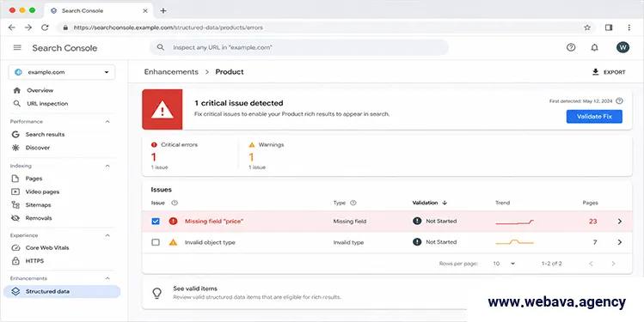Open the Rows per page dropdown
Screen dimensions: 644x322
(x=504, y=264)
